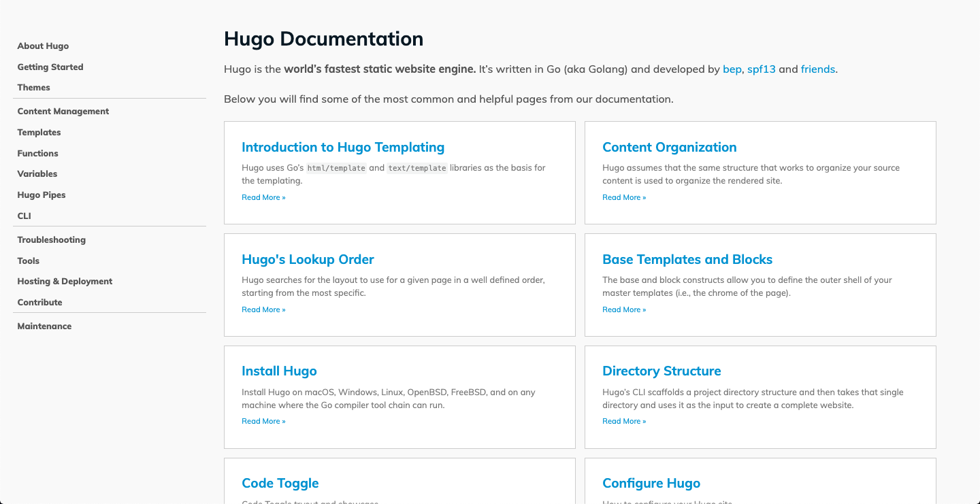Navigate to Content Management
The image size is (980, 504).
[63, 111]
